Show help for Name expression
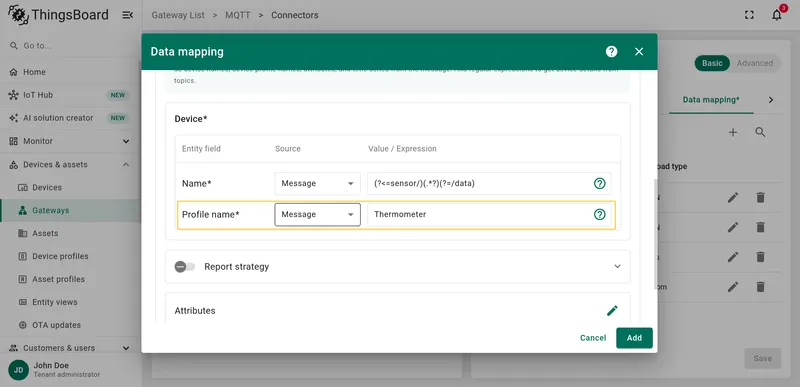The width and height of the screenshot is (800, 387). pos(599,184)
